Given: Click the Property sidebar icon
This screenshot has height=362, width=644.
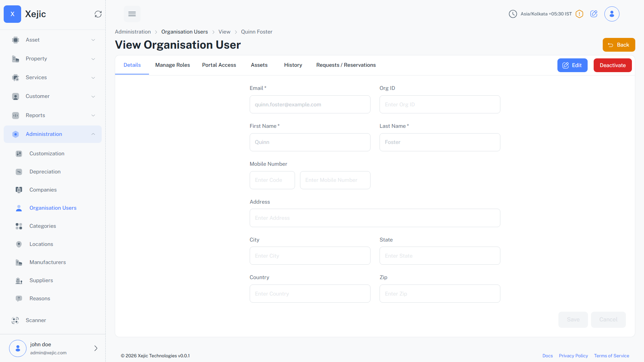Looking at the screenshot, I should [15, 59].
